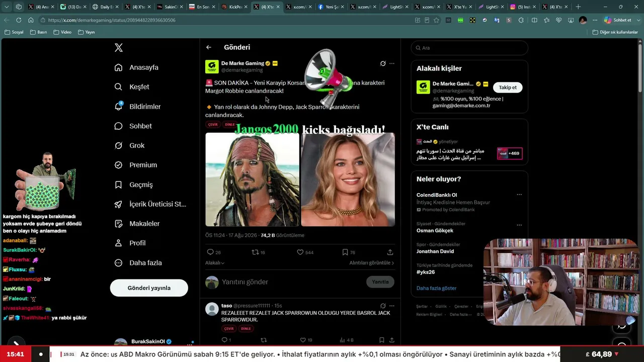This screenshot has height=362, width=644.
Task: Click DİNLE on taso's reply
Action: pos(246,328)
